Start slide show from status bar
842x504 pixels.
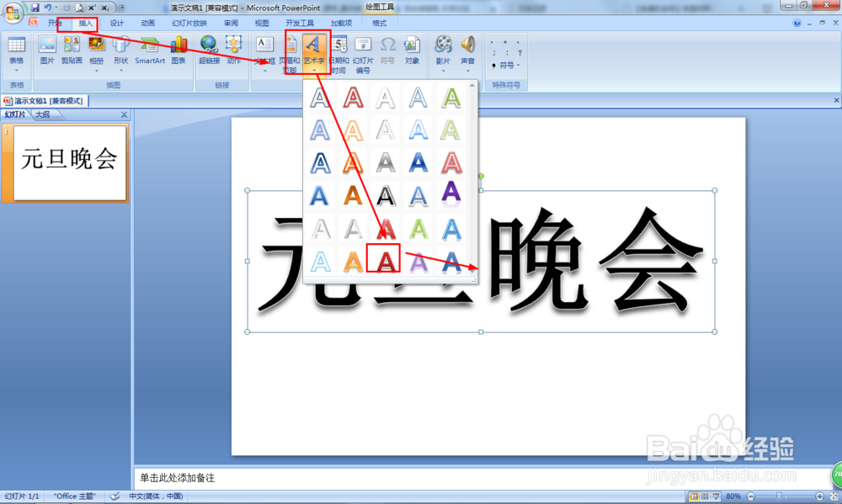(x=716, y=496)
